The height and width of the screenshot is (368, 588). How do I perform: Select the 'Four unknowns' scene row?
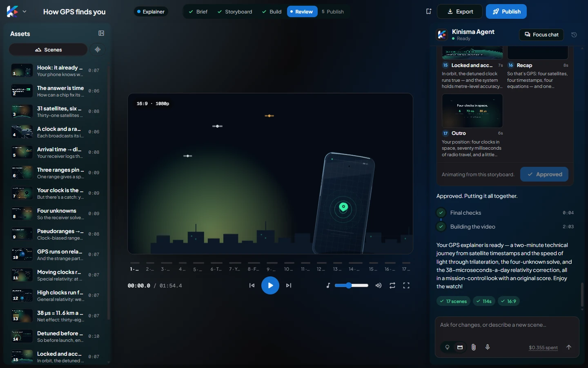point(55,213)
